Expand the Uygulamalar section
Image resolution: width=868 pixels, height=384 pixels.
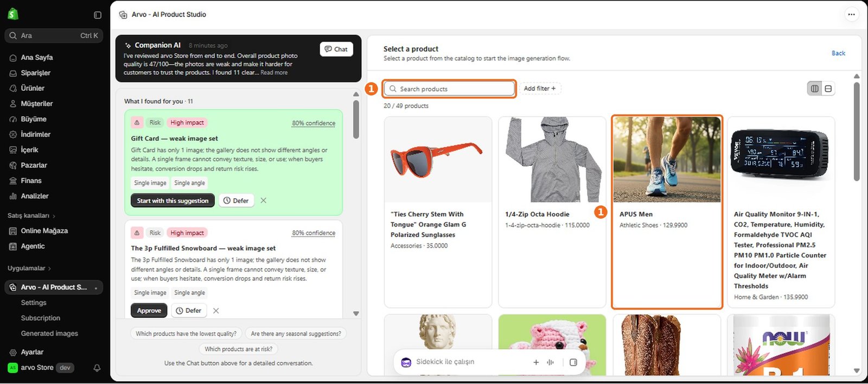tap(29, 268)
